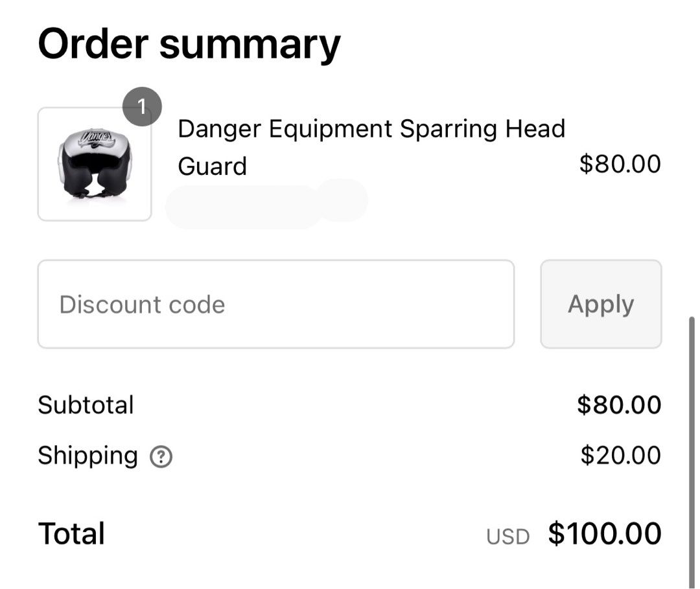Image resolution: width=700 pixels, height=589 pixels.
Task: Click the Discount code input field
Action: [x=275, y=303]
